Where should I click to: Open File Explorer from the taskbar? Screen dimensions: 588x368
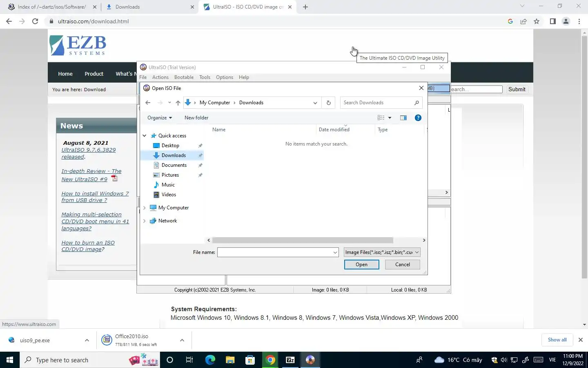[230, 360]
